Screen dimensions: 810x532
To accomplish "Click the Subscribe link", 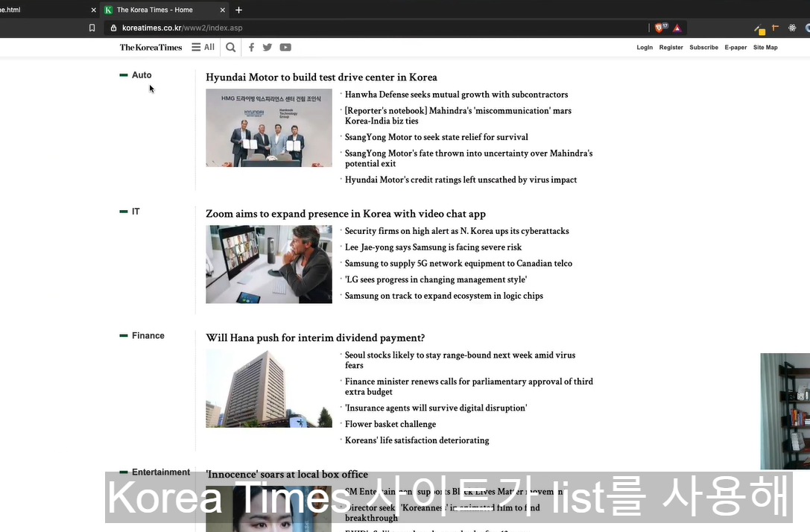I will coord(703,48).
